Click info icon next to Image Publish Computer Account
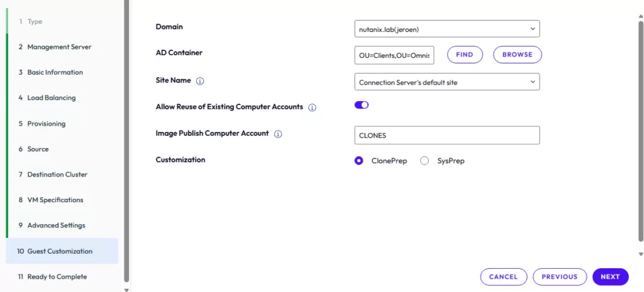This screenshot has height=292, width=644. (278, 134)
